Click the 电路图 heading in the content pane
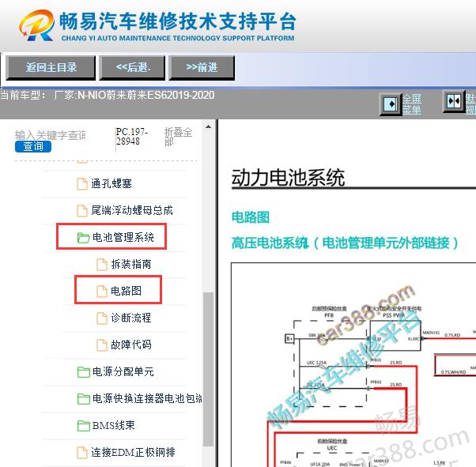The width and height of the screenshot is (476, 467). point(251,217)
